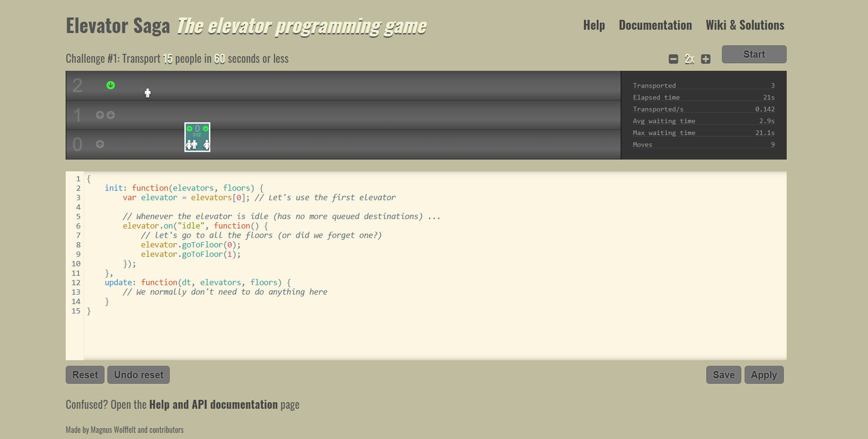Click line number 12 in the editor gutter
Screen dimensions: 868x439
pos(76,283)
